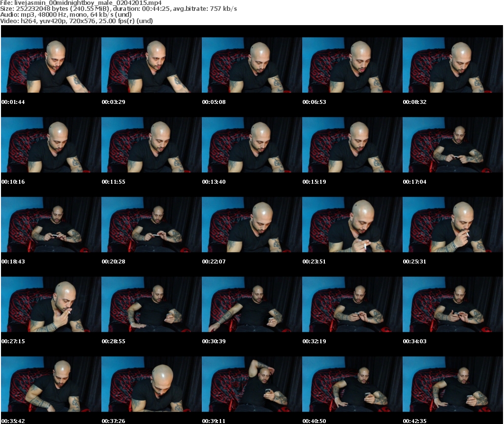The height and width of the screenshot is (424, 504).
Task: Open the frame above 00:10:16
Action: [51, 145]
